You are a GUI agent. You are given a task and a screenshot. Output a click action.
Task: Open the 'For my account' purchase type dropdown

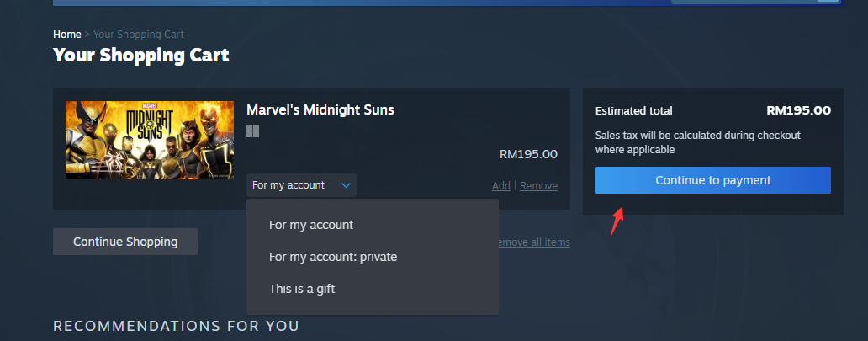[x=301, y=185]
